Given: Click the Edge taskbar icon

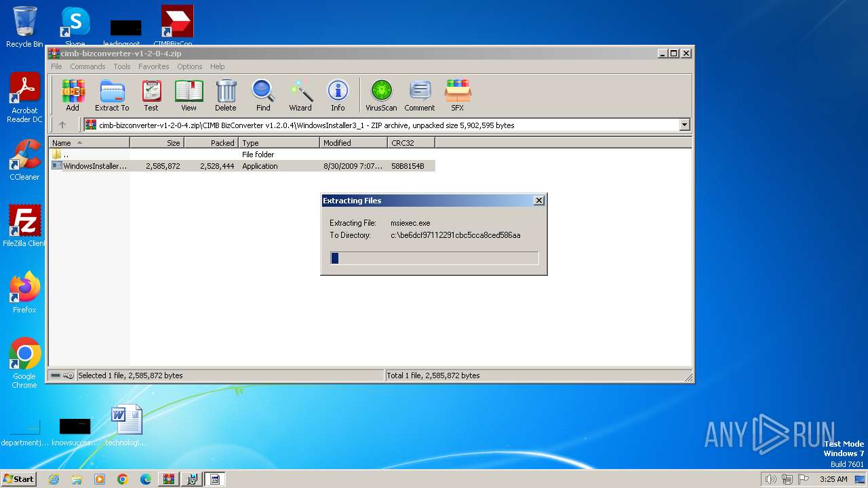Looking at the screenshot, I should (x=146, y=479).
